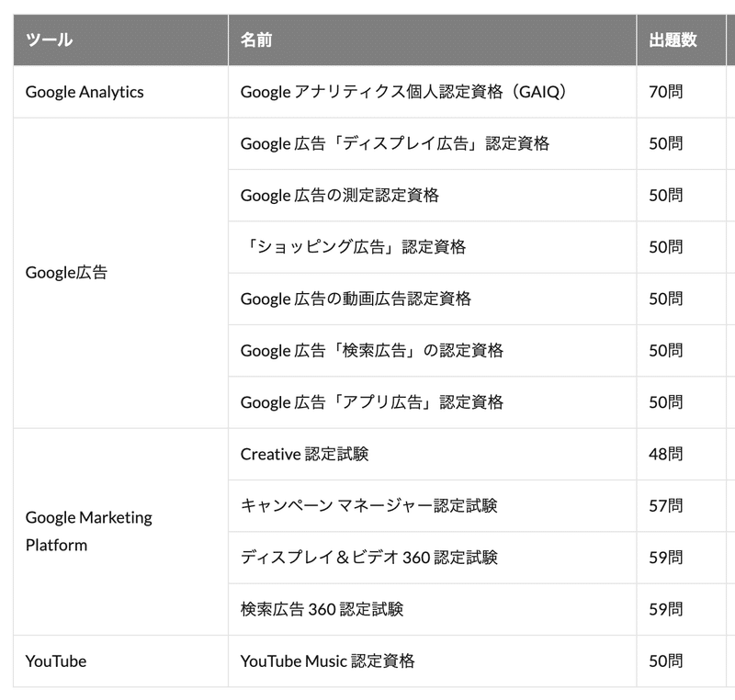735x700 pixels.
Task: Click the 名前 column header
Action: coord(432,40)
